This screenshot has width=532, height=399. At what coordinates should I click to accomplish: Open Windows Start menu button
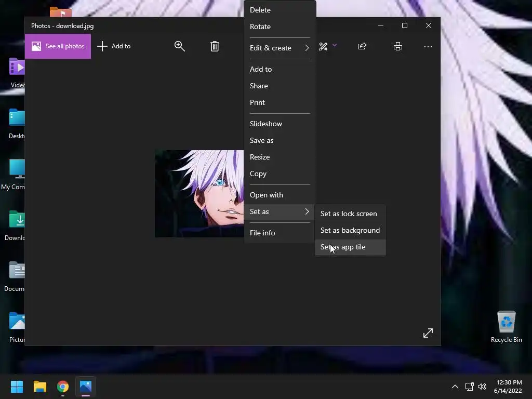pos(17,387)
